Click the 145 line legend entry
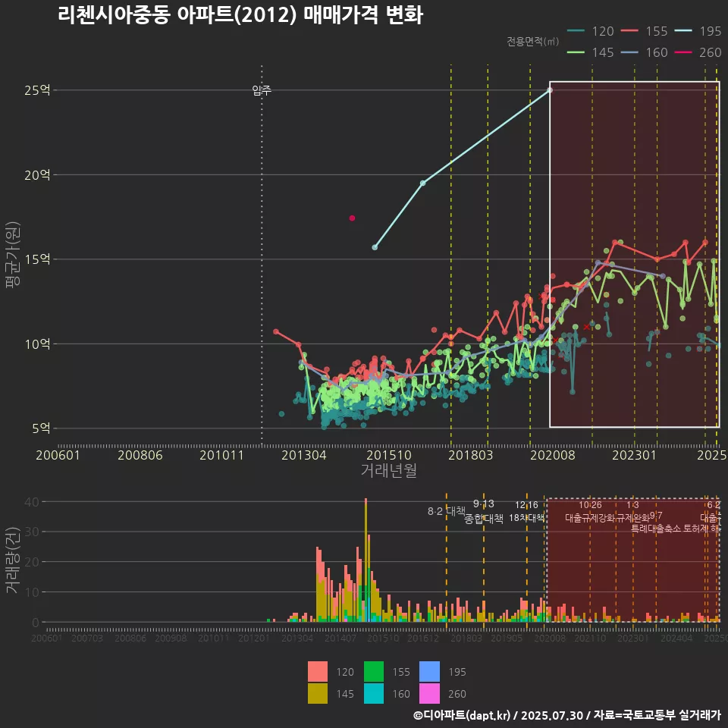Image resolution: width=728 pixels, height=728 pixels. [591, 52]
